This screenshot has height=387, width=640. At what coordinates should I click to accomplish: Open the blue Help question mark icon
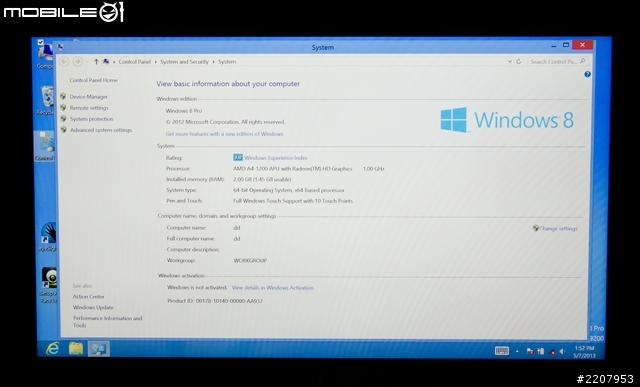[587, 74]
